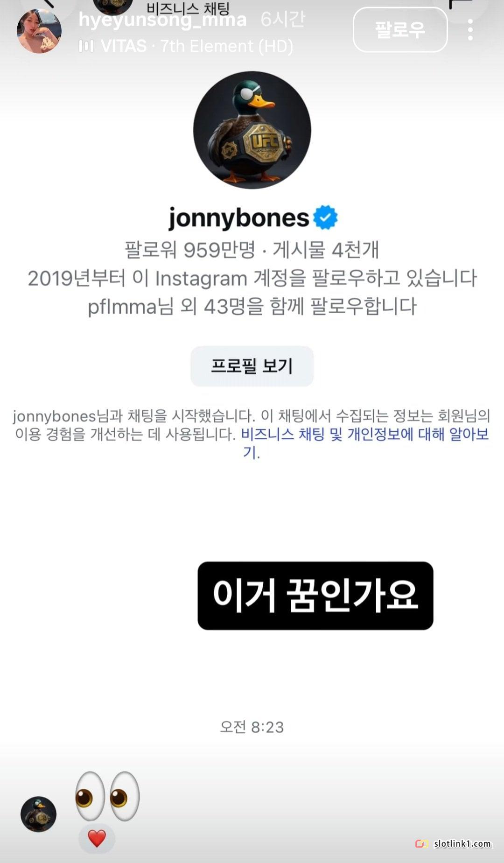Open the hyeyunsong_mma story avatar

click(39, 31)
